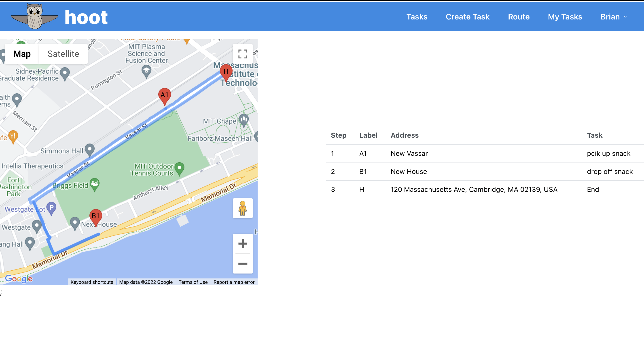Image resolution: width=644 pixels, height=355 pixels.
Task: Click the Westgate Lot parking pin
Action: click(51, 208)
